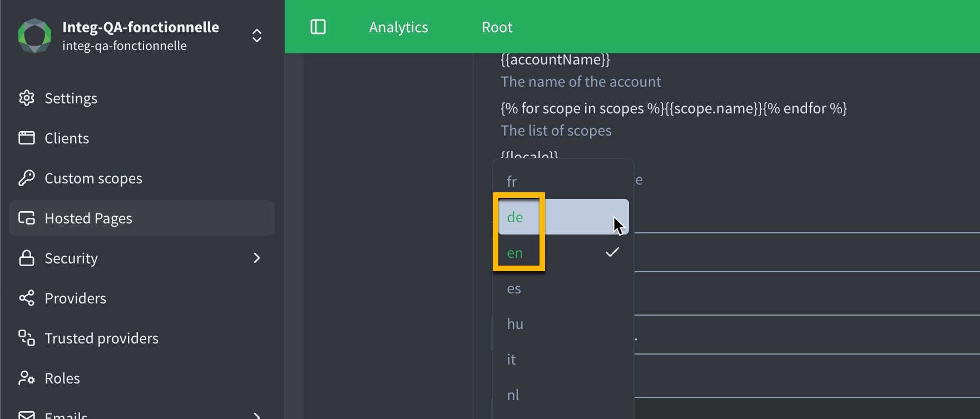Click the Hosted Pages icon
Viewport: 980px width, 419px height.
click(x=26, y=218)
